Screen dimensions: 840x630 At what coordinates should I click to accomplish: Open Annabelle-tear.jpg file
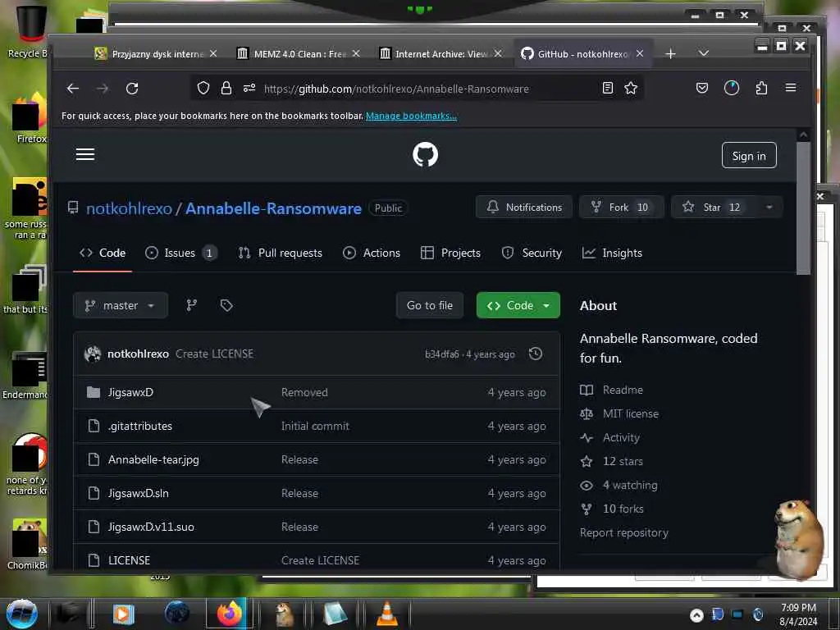[x=153, y=459]
